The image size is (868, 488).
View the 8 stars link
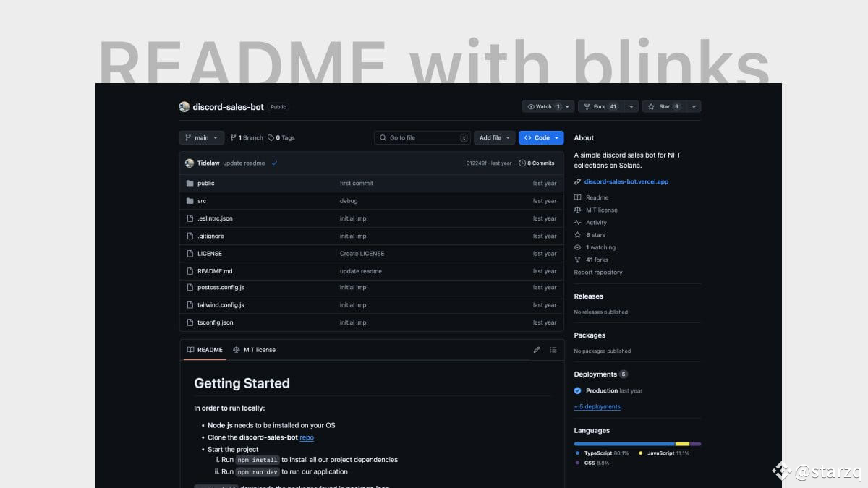[590, 235]
